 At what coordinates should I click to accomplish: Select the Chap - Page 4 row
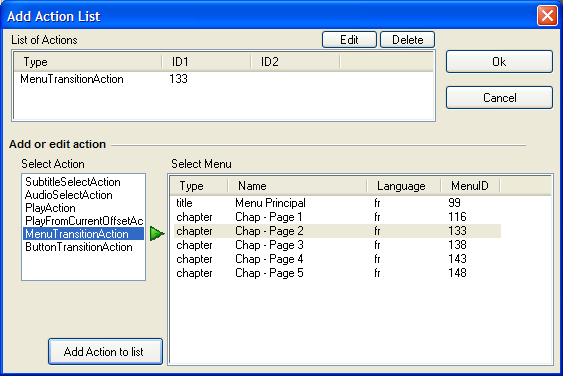point(338,259)
